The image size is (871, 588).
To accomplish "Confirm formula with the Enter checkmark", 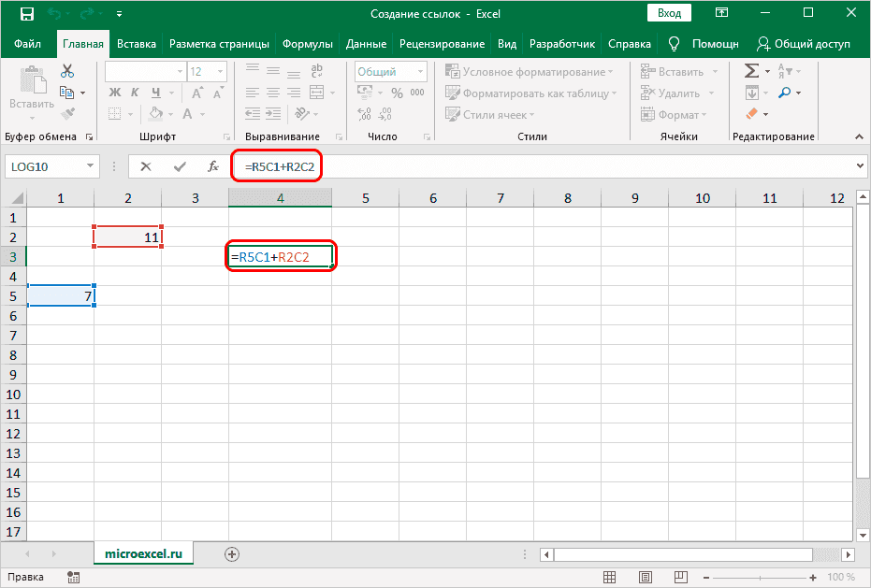I will pos(180,166).
